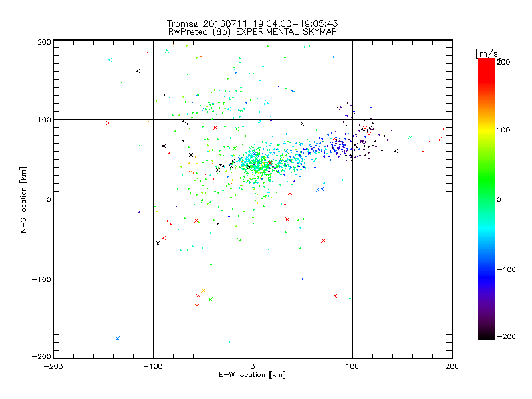The width and height of the screenshot is (532, 399).
Task: Click the red X marker beside the N-S axis 100 label
Action: tap(108, 123)
